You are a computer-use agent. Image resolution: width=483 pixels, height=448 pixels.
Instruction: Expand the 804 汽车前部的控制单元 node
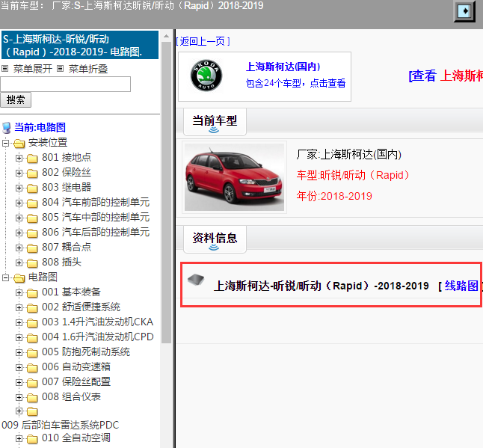(x=19, y=203)
